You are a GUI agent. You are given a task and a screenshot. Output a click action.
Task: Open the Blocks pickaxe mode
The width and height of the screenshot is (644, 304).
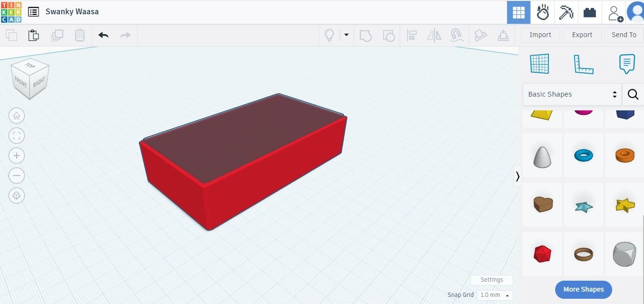[x=566, y=12]
